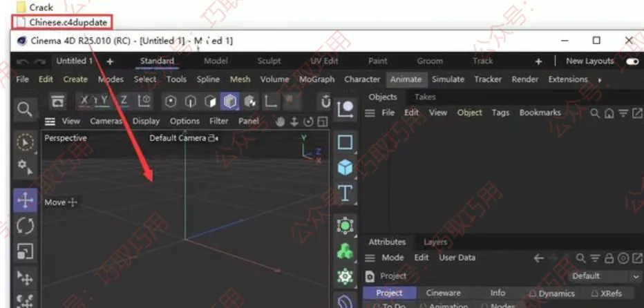
Task: Toggle coordinate system icon
Action: (x=144, y=101)
